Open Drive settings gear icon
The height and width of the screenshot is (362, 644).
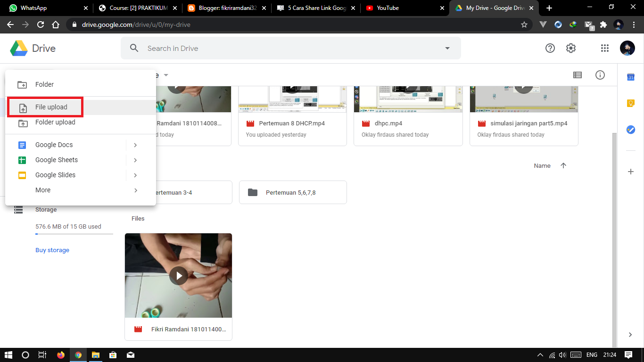tap(571, 48)
